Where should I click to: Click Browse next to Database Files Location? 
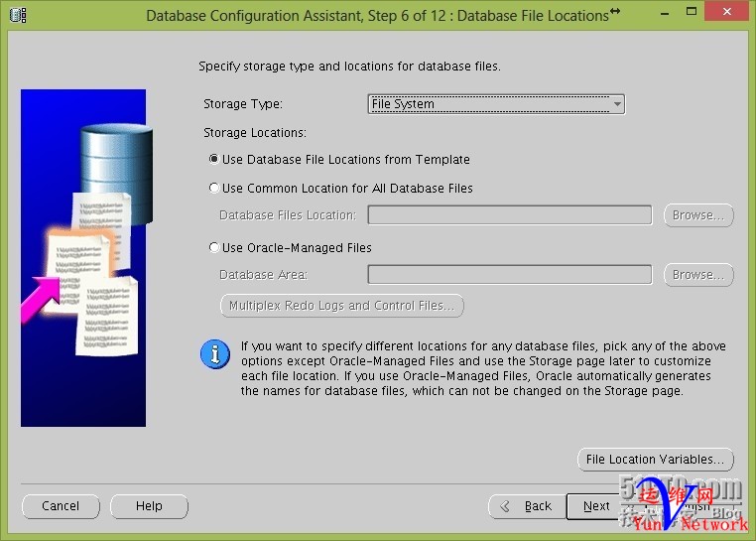(698, 215)
